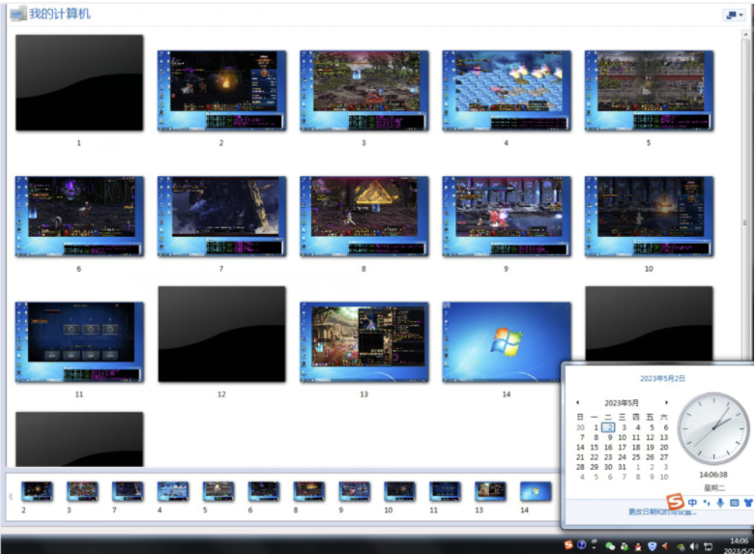The width and height of the screenshot is (756, 554).
Task: Click the 2023年5月 month header
Action: [x=622, y=402]
